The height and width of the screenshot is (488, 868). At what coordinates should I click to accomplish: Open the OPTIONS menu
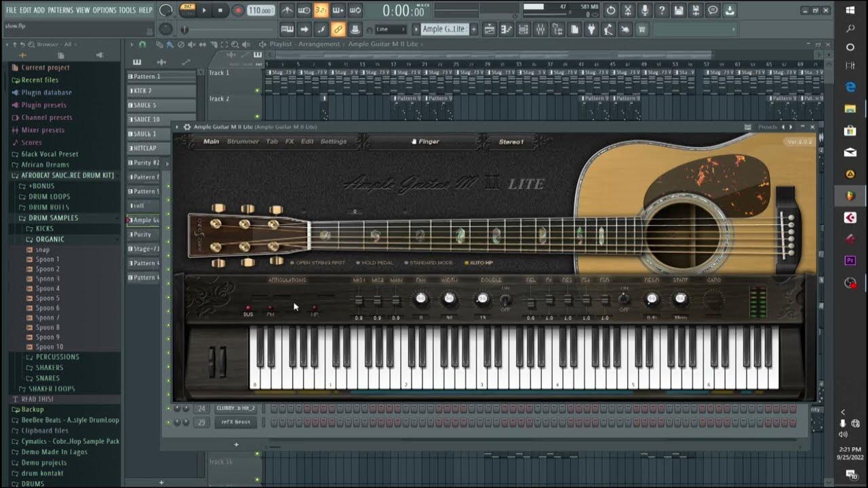click(x=104, y=10)
